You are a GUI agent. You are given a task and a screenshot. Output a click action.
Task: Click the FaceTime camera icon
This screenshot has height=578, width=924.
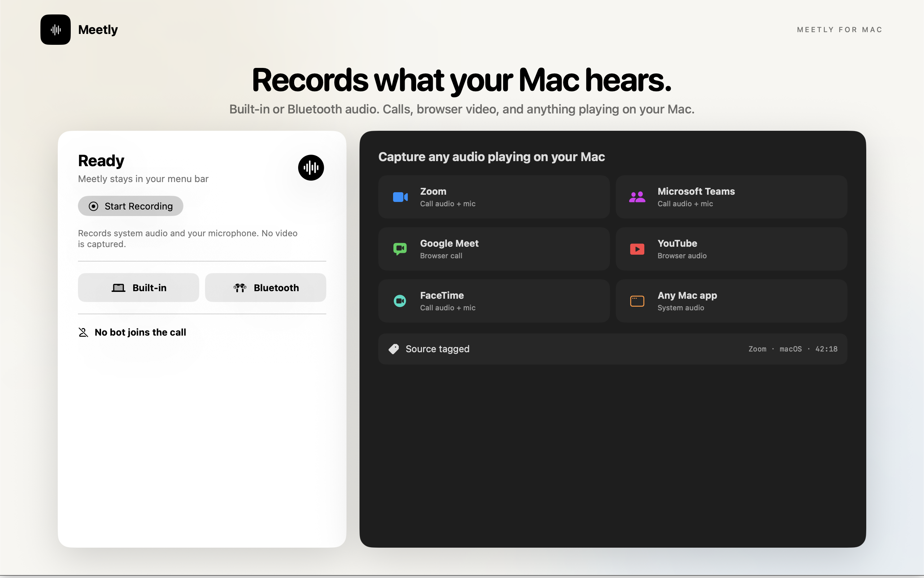400,301
